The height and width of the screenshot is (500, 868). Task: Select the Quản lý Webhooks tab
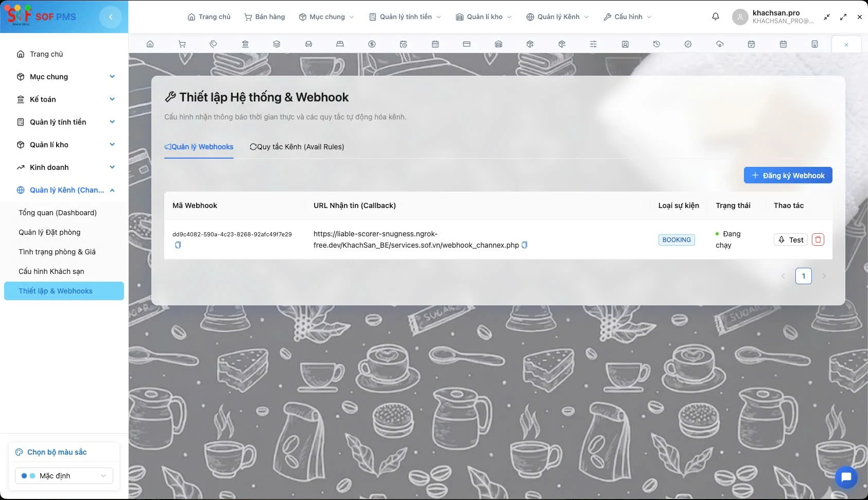pyautogui.click(x=199, y=147)
